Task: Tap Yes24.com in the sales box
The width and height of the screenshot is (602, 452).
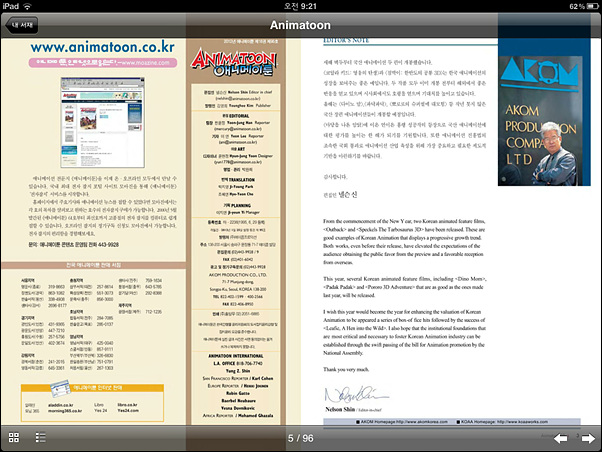Action: [x=128, y=411]
